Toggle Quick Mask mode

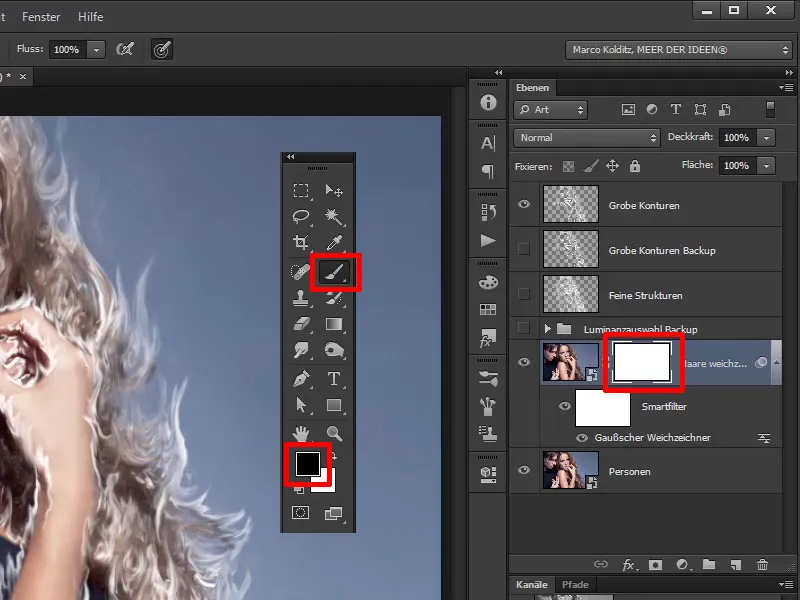[301, 513]
